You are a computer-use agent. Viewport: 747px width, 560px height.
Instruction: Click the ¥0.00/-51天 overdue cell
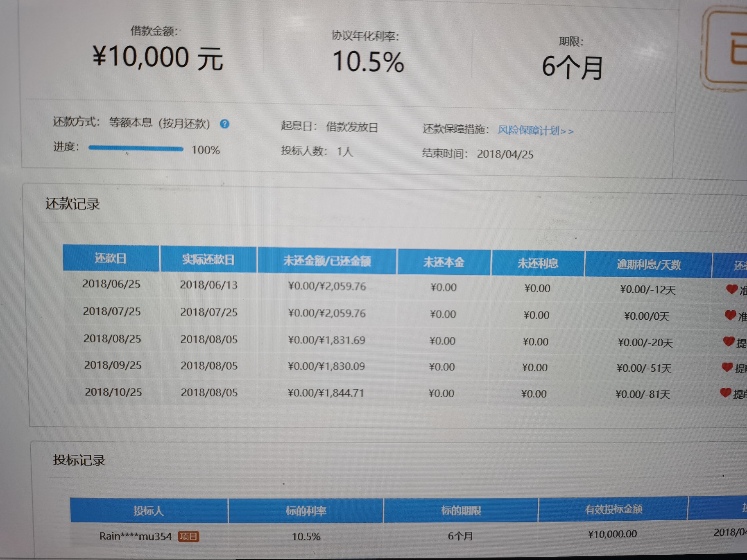[x=644, y=368]
